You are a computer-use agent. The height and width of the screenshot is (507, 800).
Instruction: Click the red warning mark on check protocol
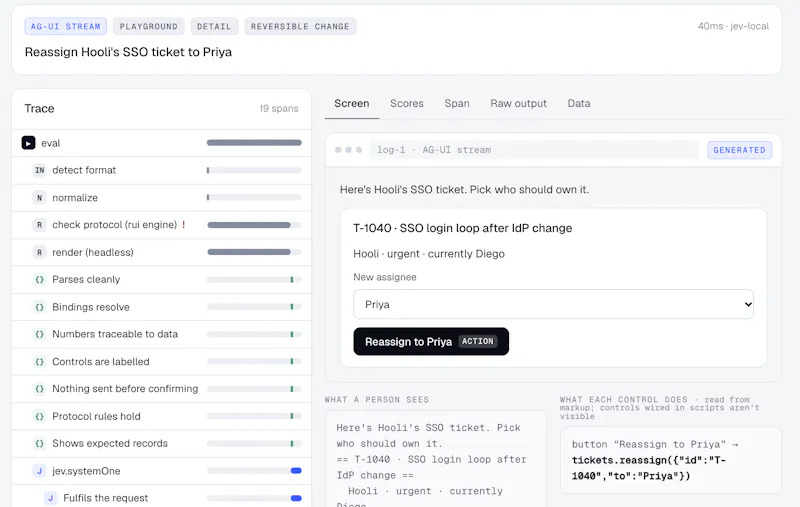[x=184, y=224]
